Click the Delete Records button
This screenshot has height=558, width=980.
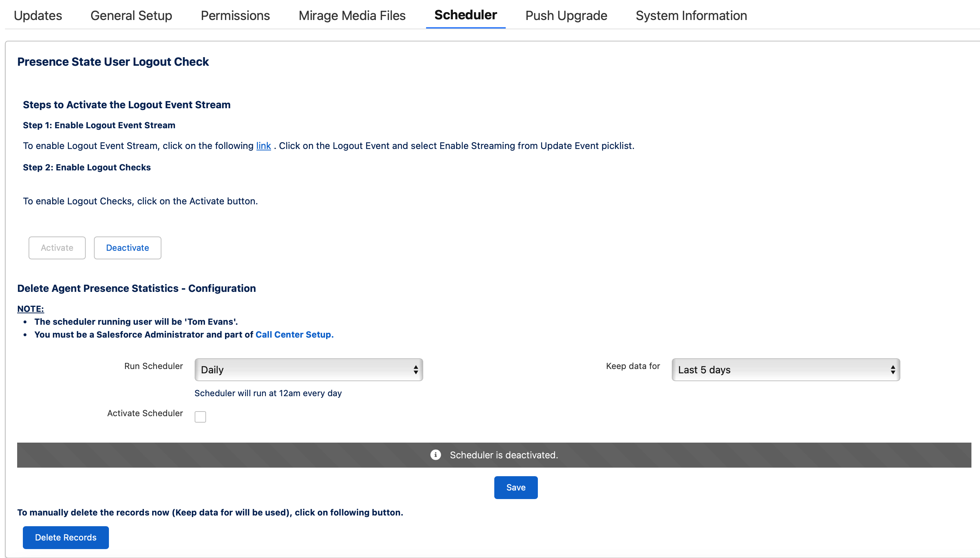65,537
